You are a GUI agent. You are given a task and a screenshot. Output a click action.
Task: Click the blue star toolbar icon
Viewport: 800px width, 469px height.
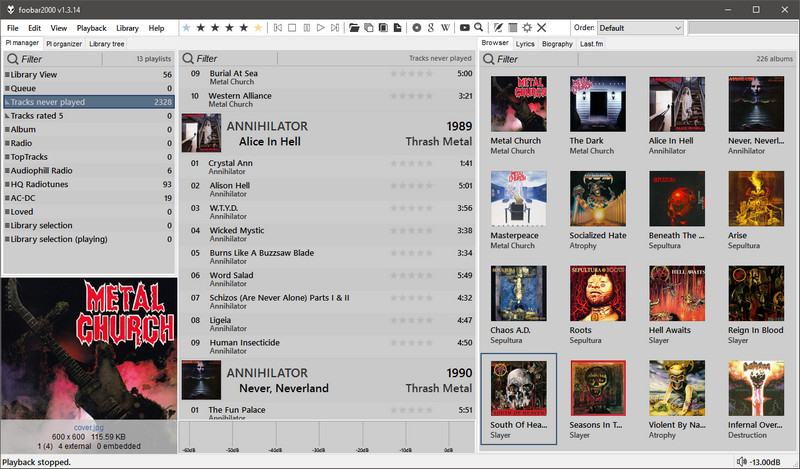187,28
